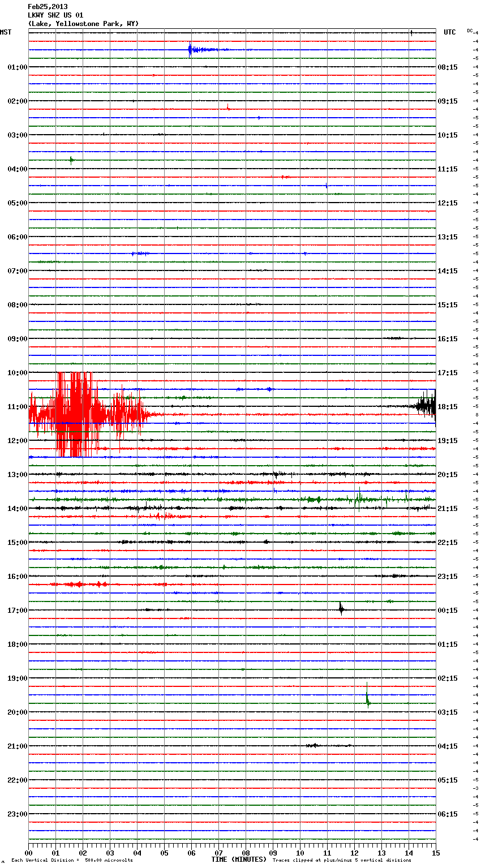Click the 12:15 UTC time label
481x868 pixels.
448,203
